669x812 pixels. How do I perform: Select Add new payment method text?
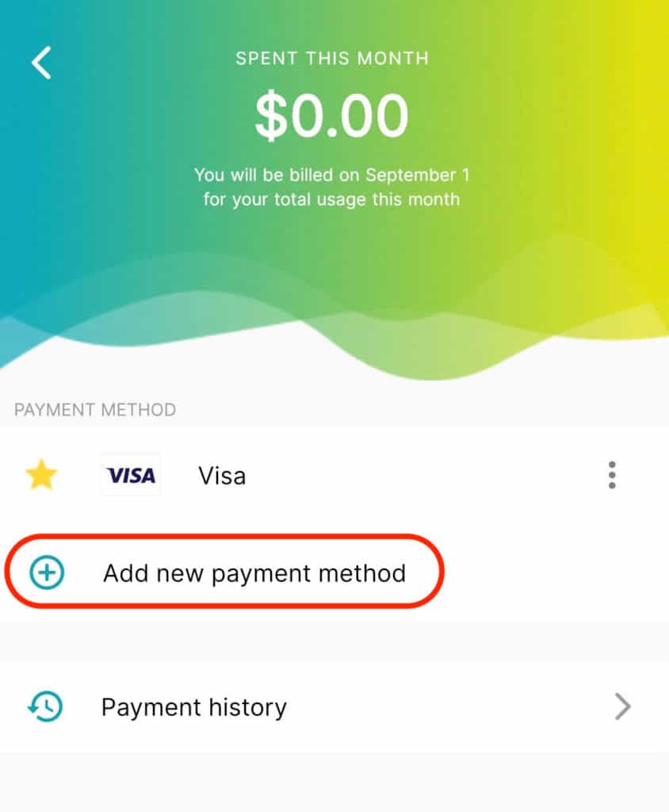click(254, 573)
